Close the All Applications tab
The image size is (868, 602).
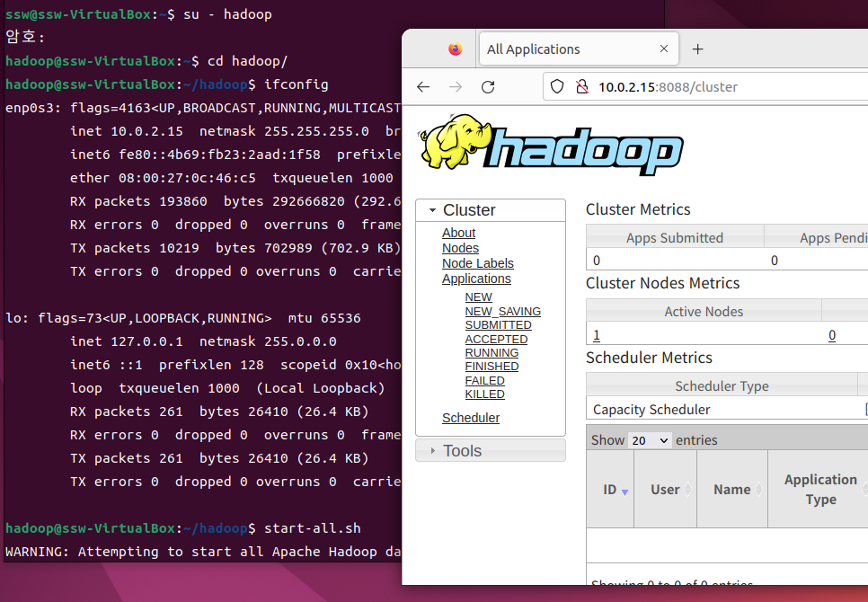(664, 49)
